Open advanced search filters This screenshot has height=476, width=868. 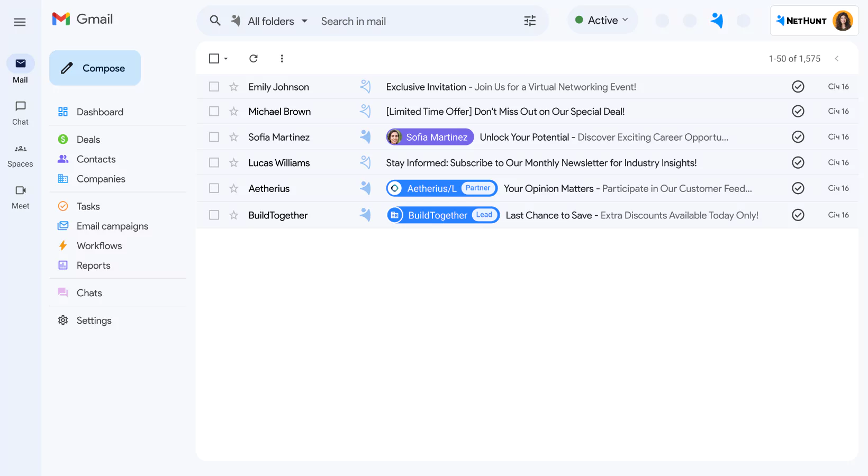530,21
